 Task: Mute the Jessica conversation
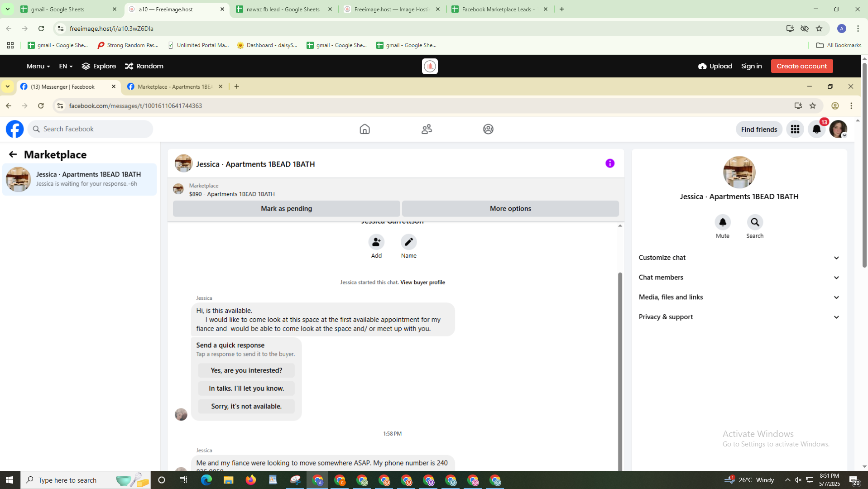[x=723, y=222]
